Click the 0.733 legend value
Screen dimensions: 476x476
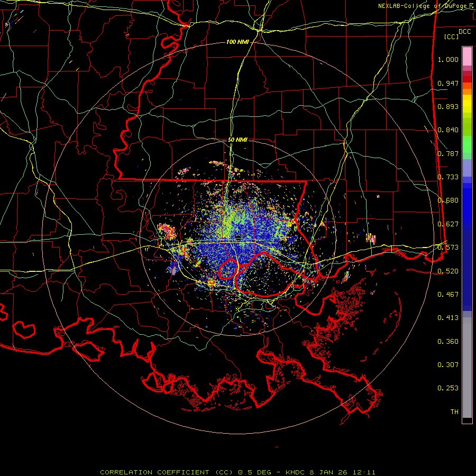448,177
